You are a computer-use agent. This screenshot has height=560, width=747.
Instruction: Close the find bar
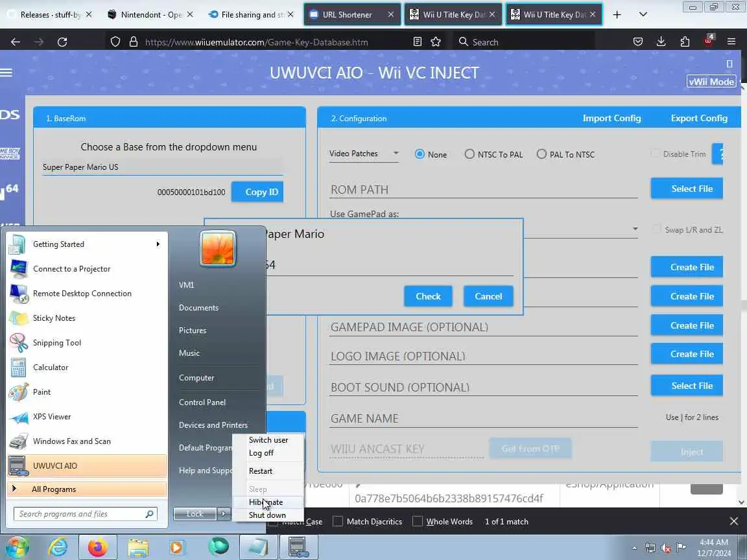tap(733, 521)
